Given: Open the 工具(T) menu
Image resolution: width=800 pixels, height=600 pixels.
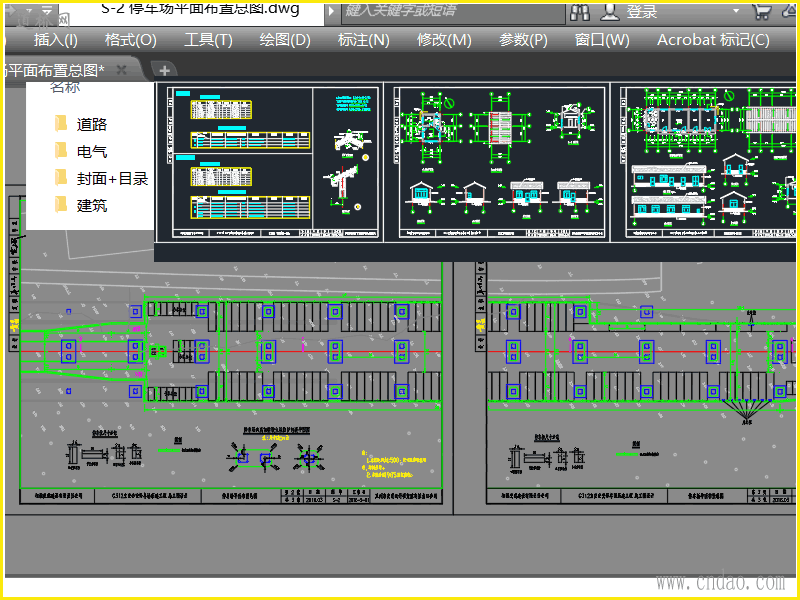Looking at the screenshot, I should (x=208, y=40).
